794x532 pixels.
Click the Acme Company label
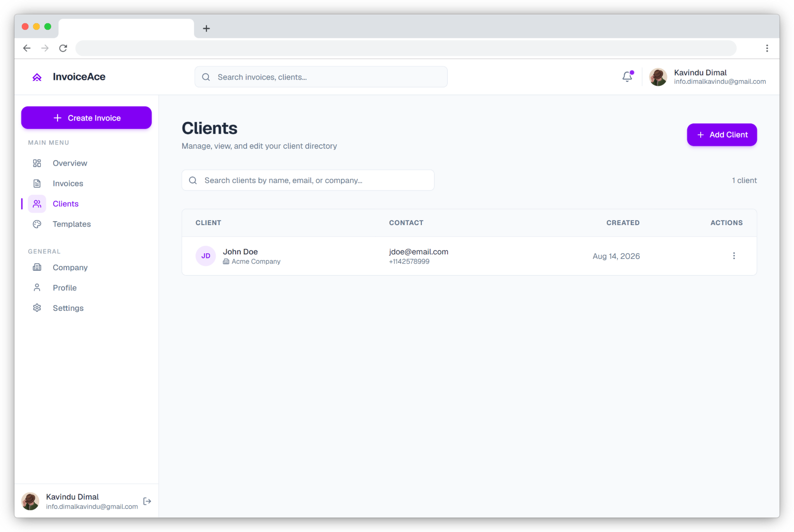pos(256,262)
